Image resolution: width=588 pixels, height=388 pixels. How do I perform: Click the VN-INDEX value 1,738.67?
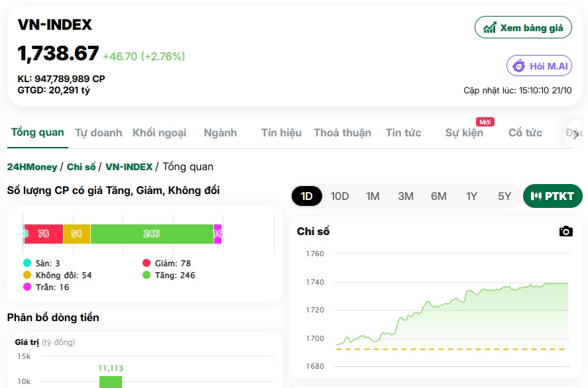pyautogui.click(x=58, y=53)
